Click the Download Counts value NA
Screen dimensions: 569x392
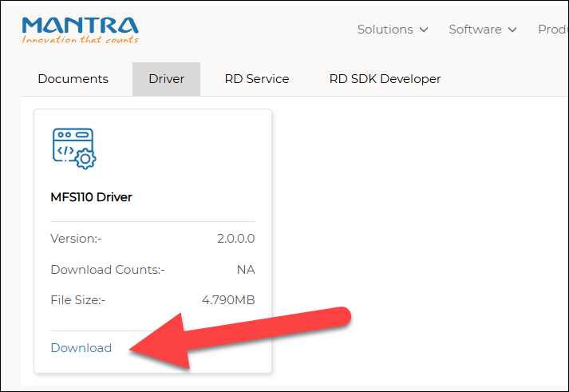point(246,270)
